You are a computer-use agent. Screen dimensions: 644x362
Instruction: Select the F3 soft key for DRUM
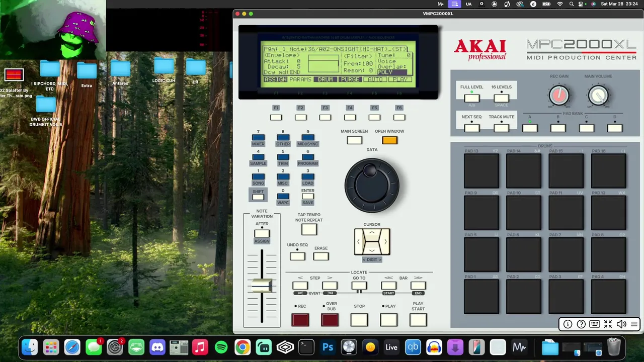coord(325,117)
